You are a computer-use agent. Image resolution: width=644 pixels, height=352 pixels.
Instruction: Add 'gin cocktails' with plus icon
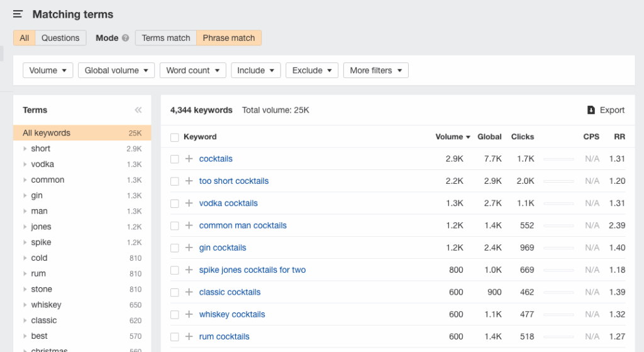click(189, 247)
